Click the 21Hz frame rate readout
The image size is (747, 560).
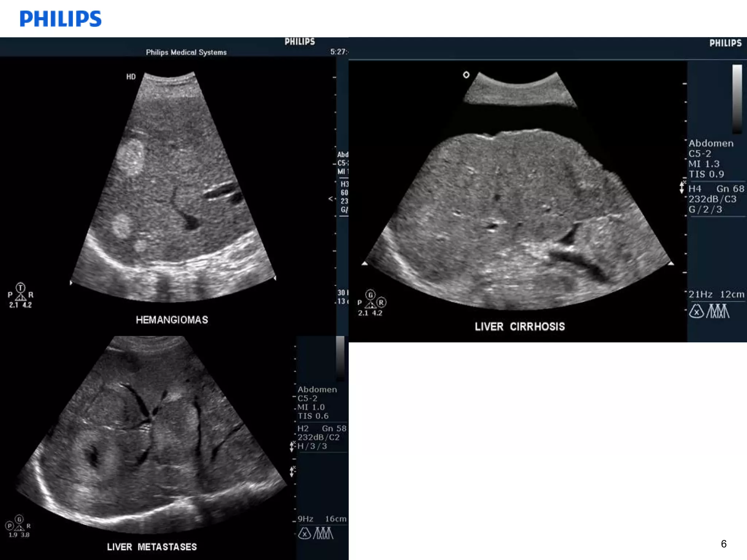(x=700, y=294)
